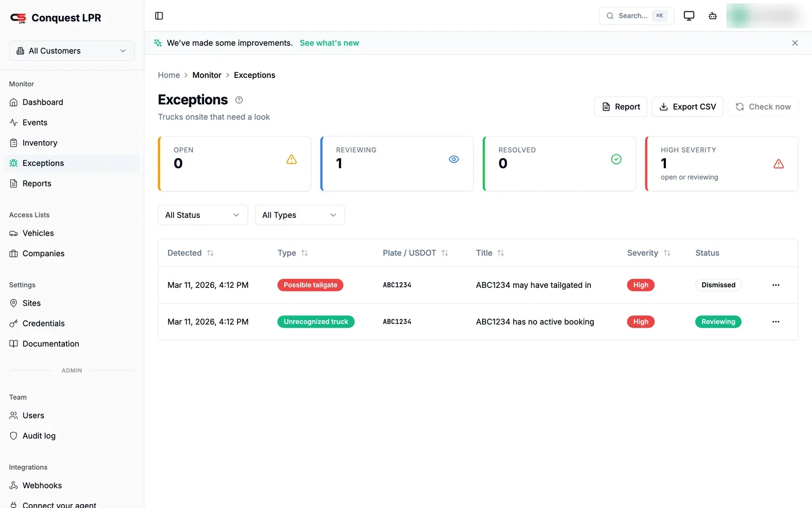The height and width of the screenshot is (508, 812).
Task: Open Webhooks integrations
Action: click(72, 485)
